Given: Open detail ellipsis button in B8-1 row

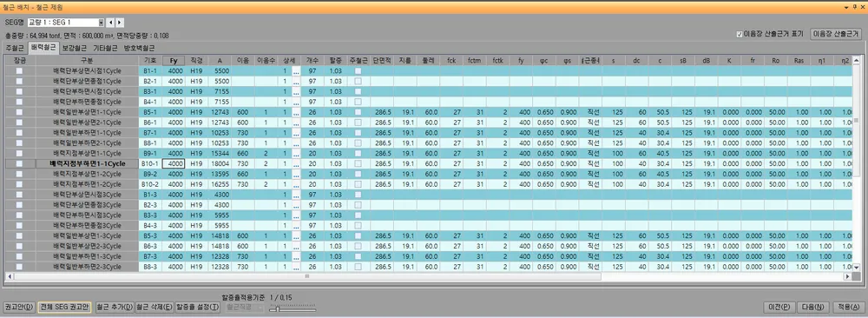Looking at the screenshot, I should 296,143.
